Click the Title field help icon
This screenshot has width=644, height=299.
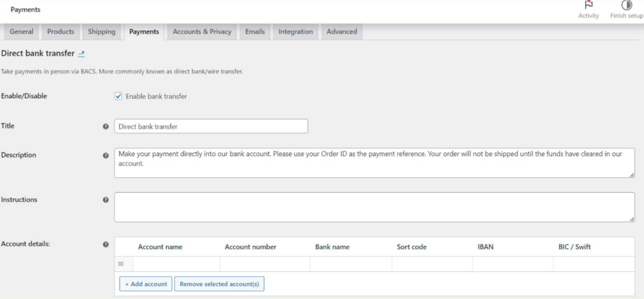click(x=106, y=127)
